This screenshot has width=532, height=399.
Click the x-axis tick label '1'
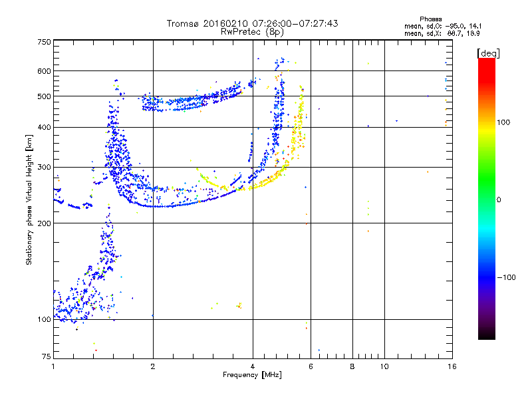pyautogui.click(x=53, y=366)
